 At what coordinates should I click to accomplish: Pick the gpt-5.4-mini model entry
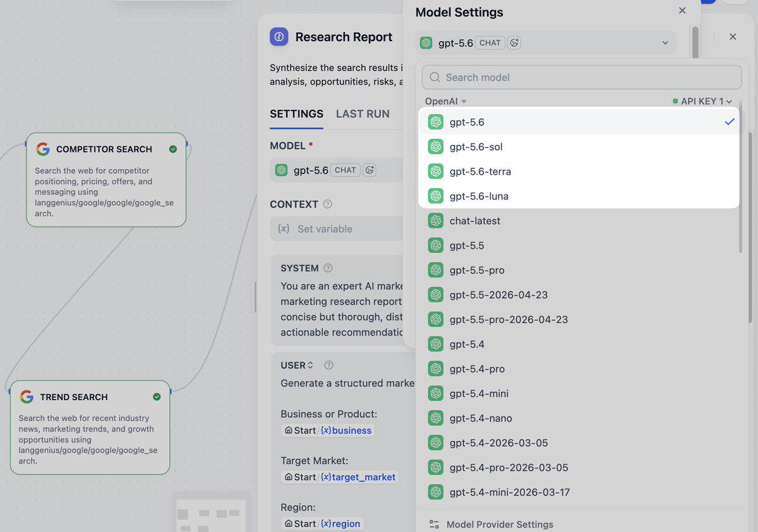(579, 393)
